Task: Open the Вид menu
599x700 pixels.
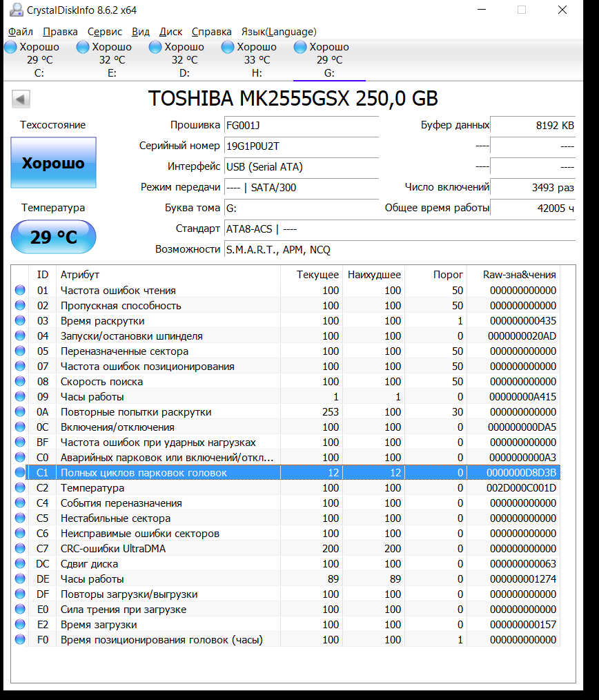Action: tap(141, 32)
